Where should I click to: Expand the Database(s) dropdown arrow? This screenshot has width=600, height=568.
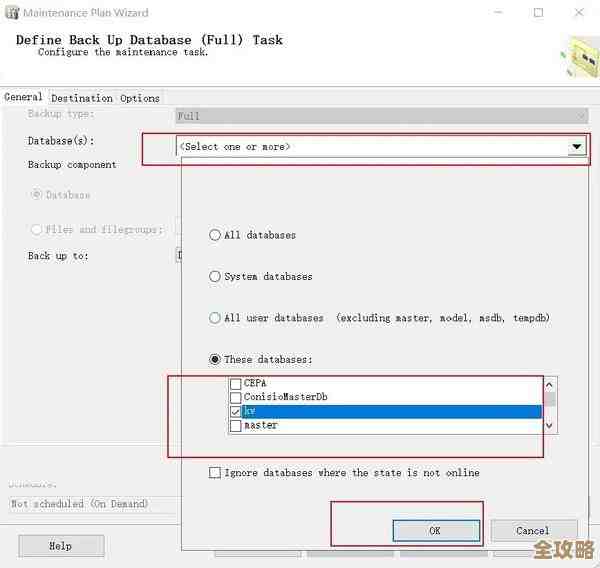click(576, 147)
